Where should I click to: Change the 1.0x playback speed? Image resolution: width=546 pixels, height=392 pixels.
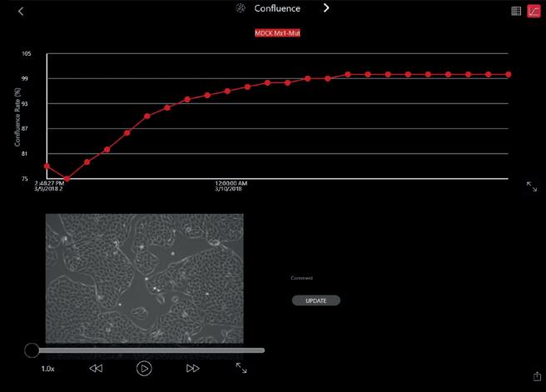click(48, 368)
